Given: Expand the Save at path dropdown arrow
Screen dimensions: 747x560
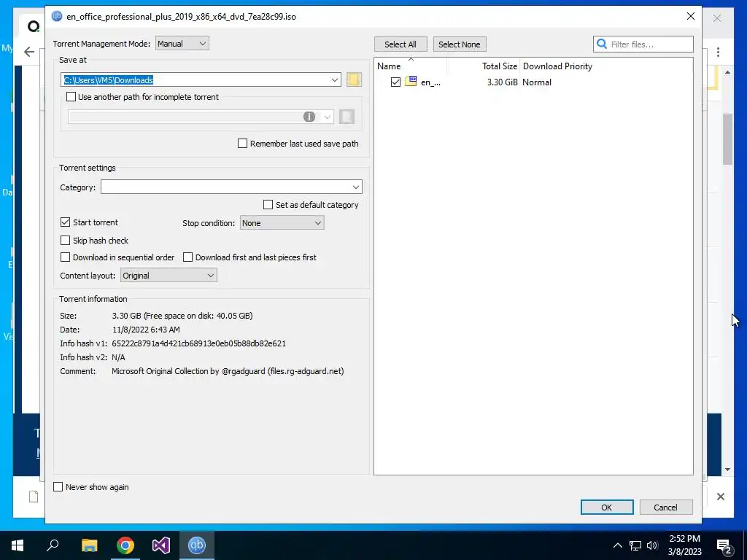Looking at the screenshot, I should (334, 79).
